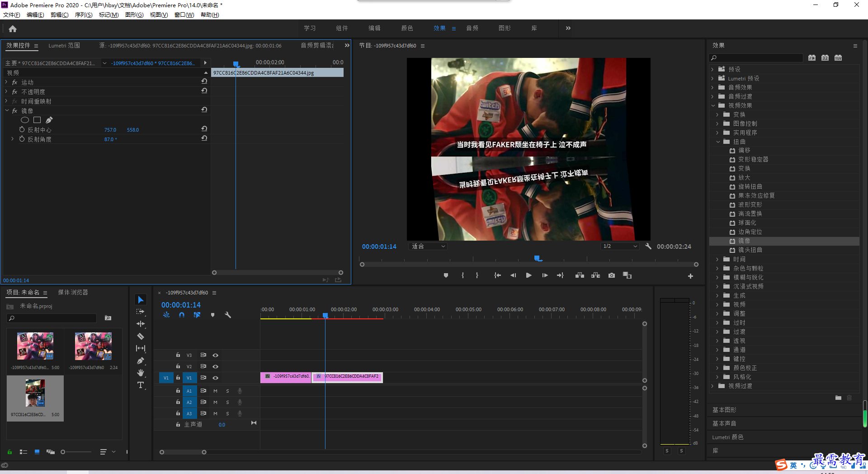Image resolution: width=868 pixels, height=474 pixels.
Task: Open program monitor settings wrench
Action: click(x=648, y=246)
